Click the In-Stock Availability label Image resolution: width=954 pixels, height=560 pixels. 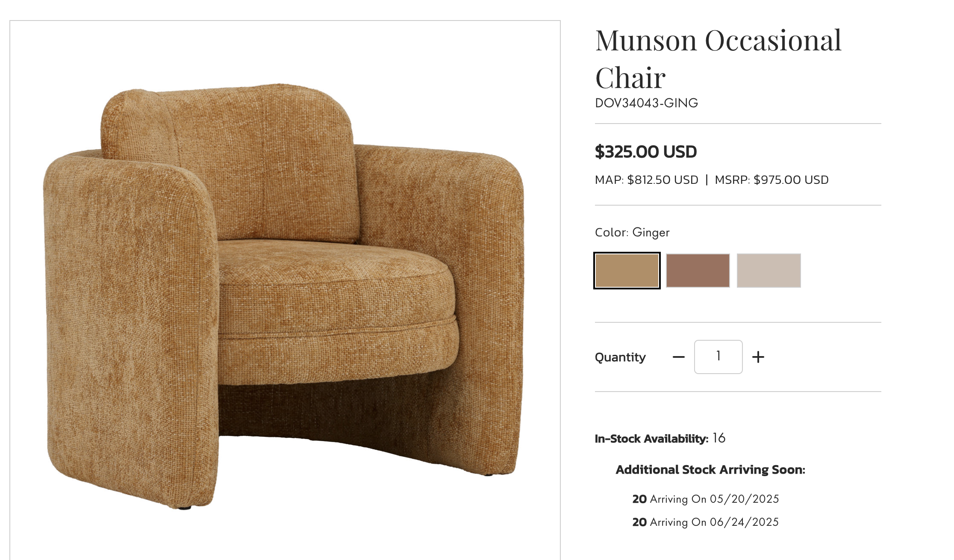point(652,439)
